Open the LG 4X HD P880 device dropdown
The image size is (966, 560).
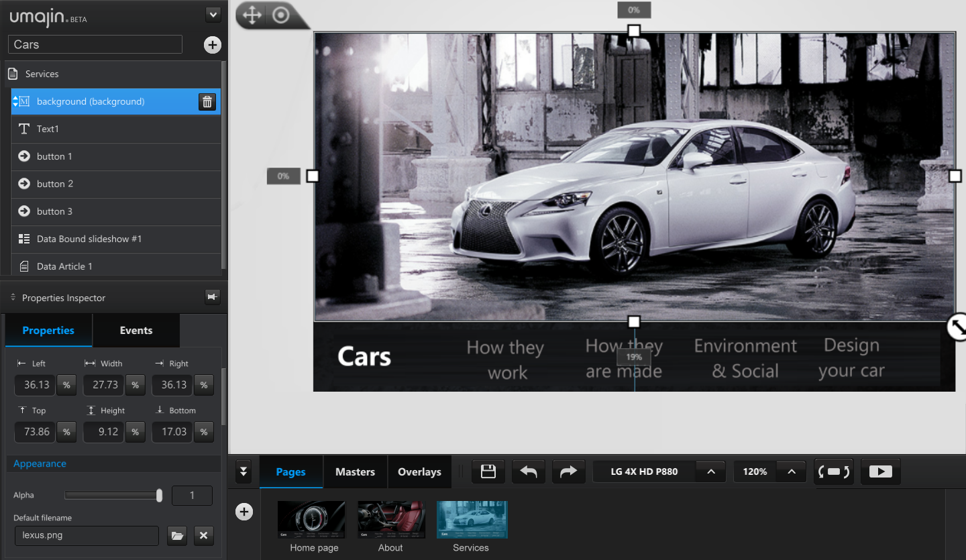pyautogui.click(x=711, y=471)
